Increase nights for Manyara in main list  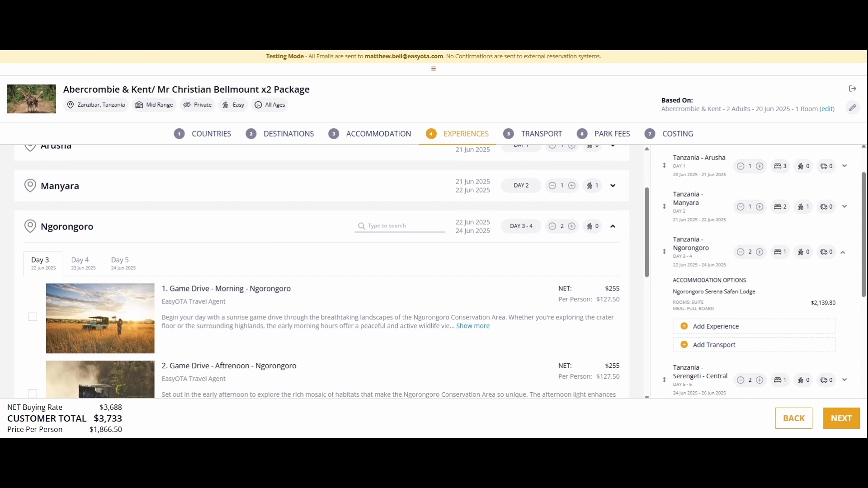[x=572, y=186]
